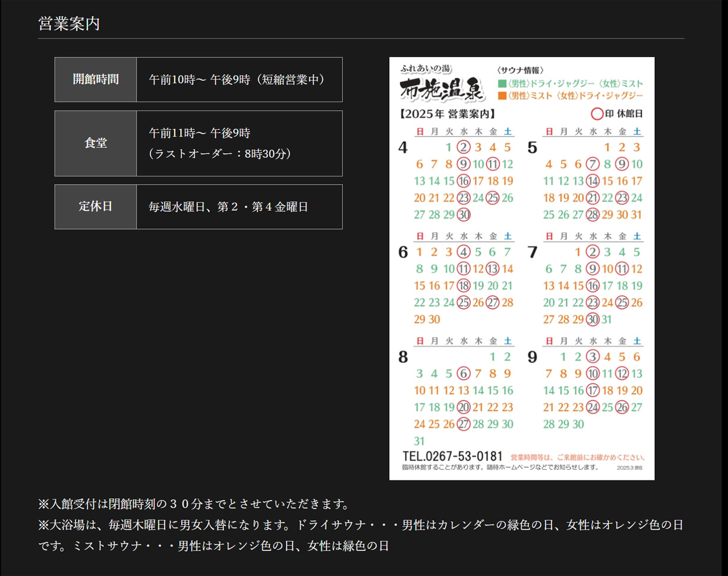This screenshot has height=576, width=728.
Task: Click the 営業案内 section heading
Action: pos(69,24)
